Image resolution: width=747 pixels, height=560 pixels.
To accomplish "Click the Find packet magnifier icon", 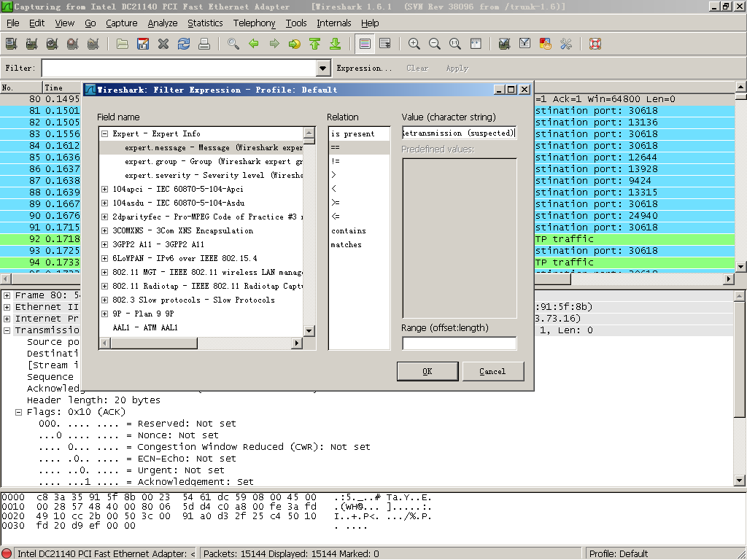I will 233,44.
